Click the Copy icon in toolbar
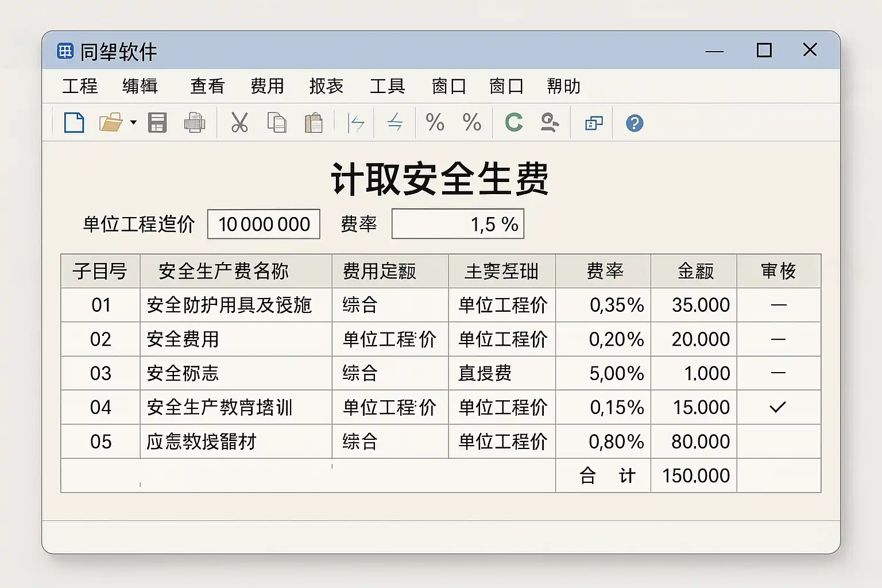This screenshot has width=882, height=588. tap(277, 123)
